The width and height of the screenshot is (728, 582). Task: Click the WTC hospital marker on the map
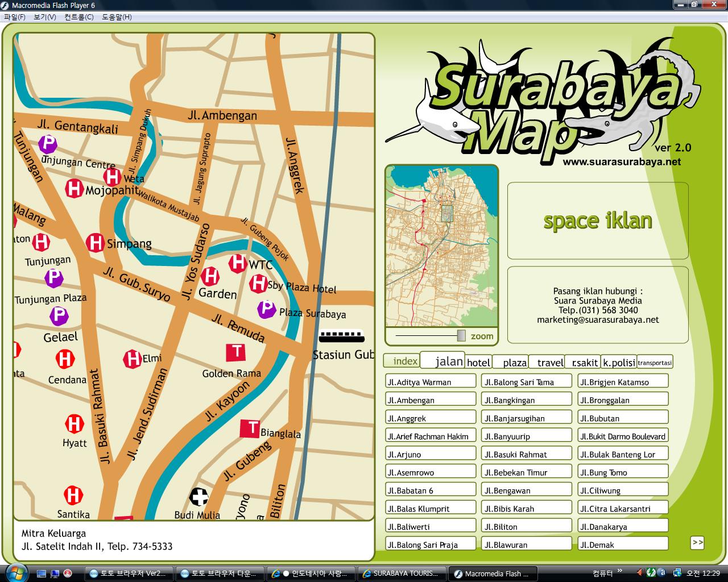point(238,264)
